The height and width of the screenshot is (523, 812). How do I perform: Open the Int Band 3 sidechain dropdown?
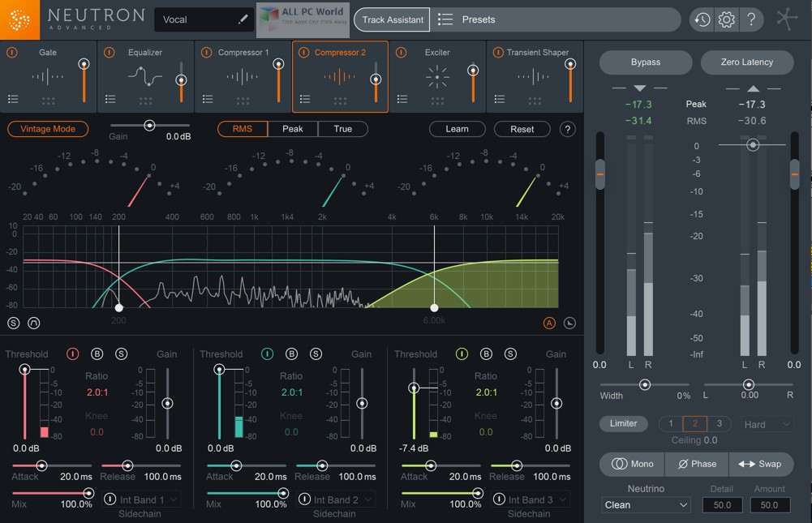point(531,499)
